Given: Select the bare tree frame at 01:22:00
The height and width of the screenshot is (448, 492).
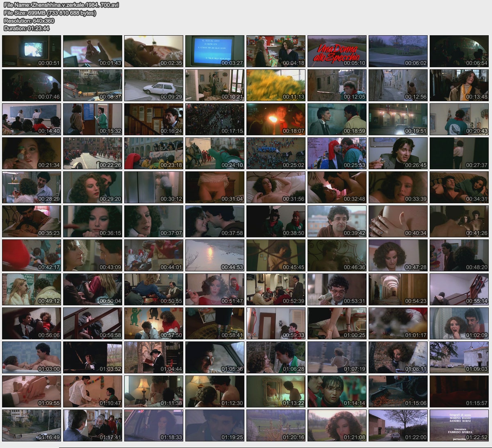Looking at the screenshot, I should click(x=398, y=425).
